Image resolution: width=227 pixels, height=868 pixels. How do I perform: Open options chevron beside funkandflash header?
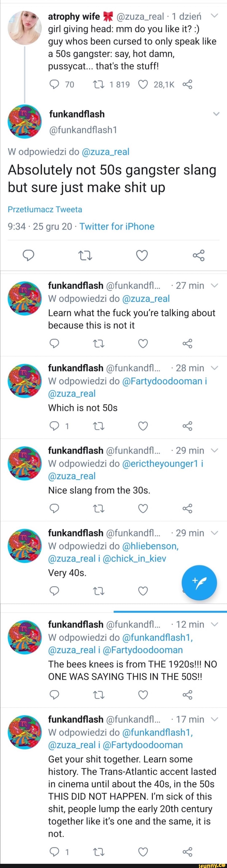[216, 114]
